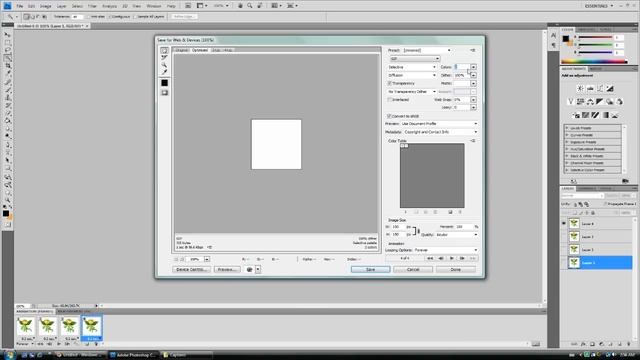Add an Exposure adjustment icon

[610, 88]
